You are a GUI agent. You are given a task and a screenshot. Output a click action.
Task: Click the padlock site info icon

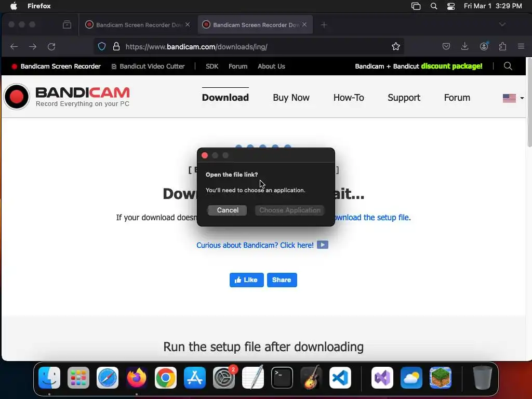[116, 46]
